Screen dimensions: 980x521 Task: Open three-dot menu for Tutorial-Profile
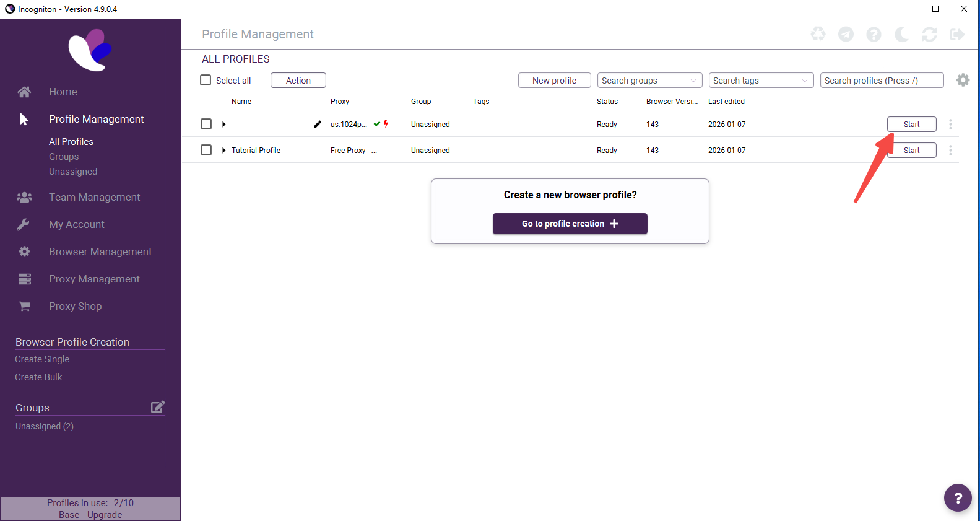950,151
